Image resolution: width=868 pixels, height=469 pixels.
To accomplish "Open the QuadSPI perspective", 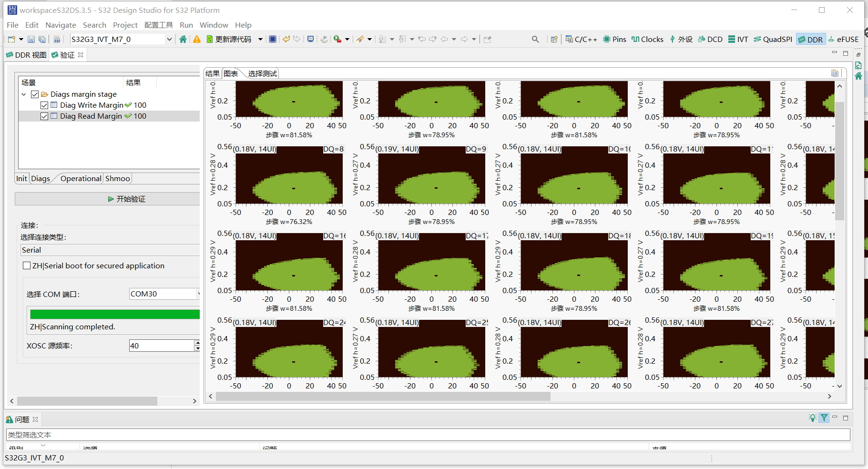I will pyautogui.click(x=773, y=39).
